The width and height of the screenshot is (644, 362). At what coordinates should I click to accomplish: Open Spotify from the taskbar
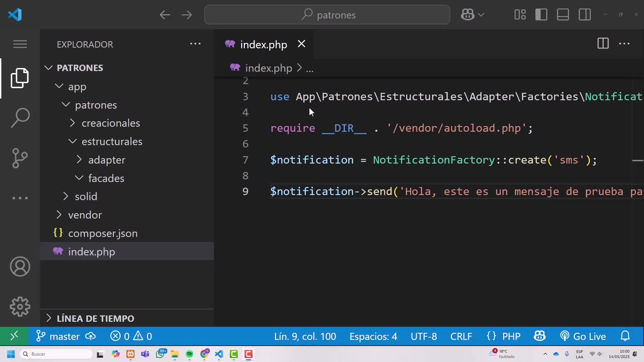(x=189, y=354)
